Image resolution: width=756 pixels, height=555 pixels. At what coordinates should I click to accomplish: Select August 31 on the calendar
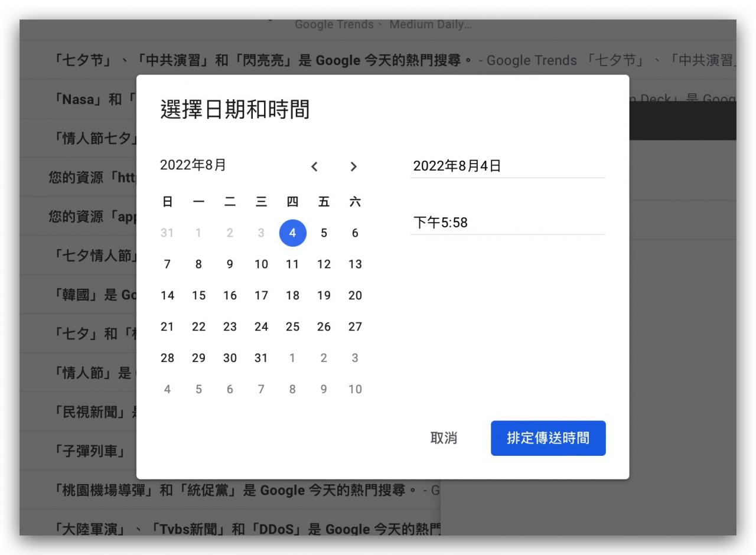tap(261, 358)
